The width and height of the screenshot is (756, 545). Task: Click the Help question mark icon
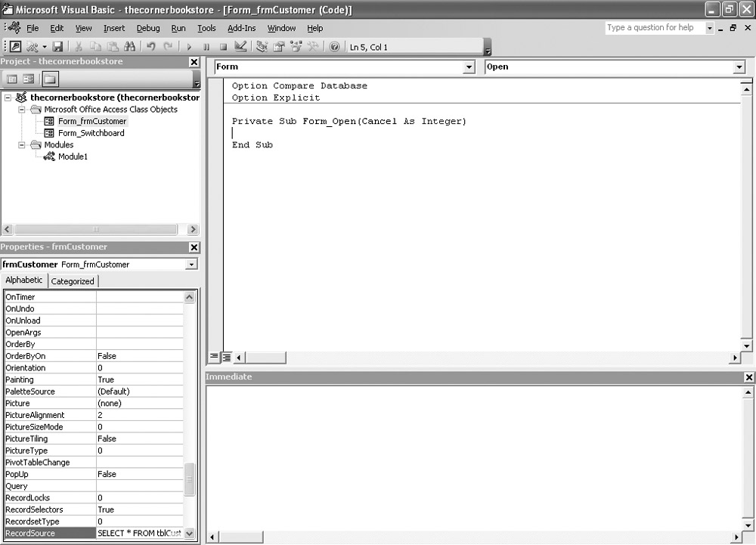(334, 47)
